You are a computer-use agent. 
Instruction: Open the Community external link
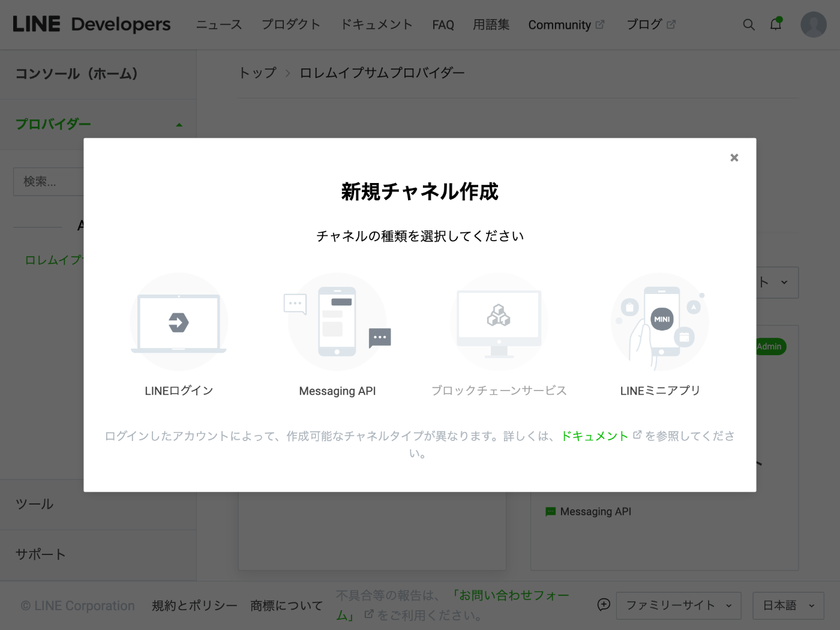(x=566, y=25)
